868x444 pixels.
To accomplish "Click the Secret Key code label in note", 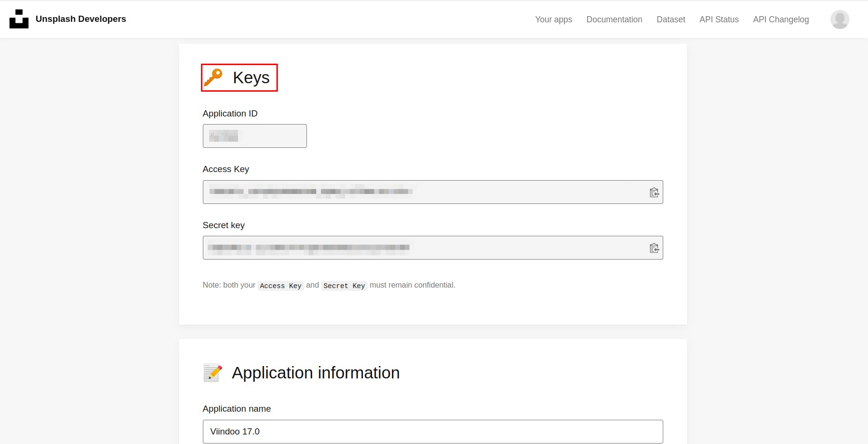I will (344, 286).
